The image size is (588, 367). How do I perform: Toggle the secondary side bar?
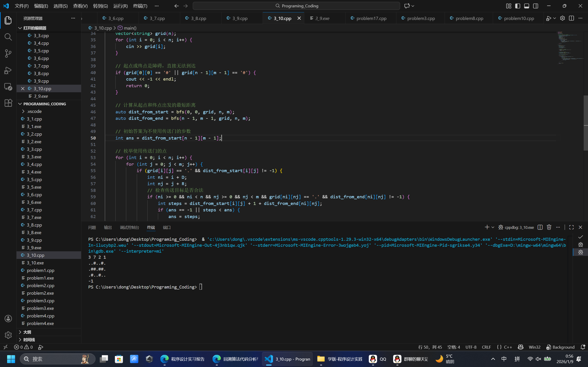[536, 6]
